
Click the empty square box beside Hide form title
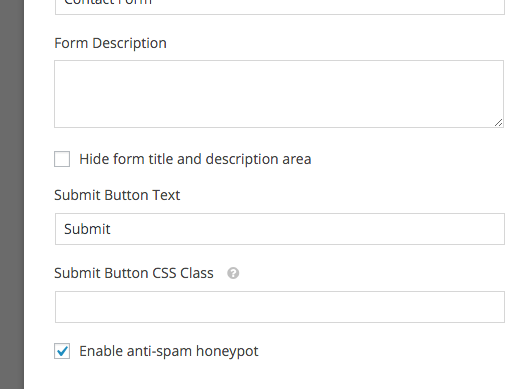[62, 159]
